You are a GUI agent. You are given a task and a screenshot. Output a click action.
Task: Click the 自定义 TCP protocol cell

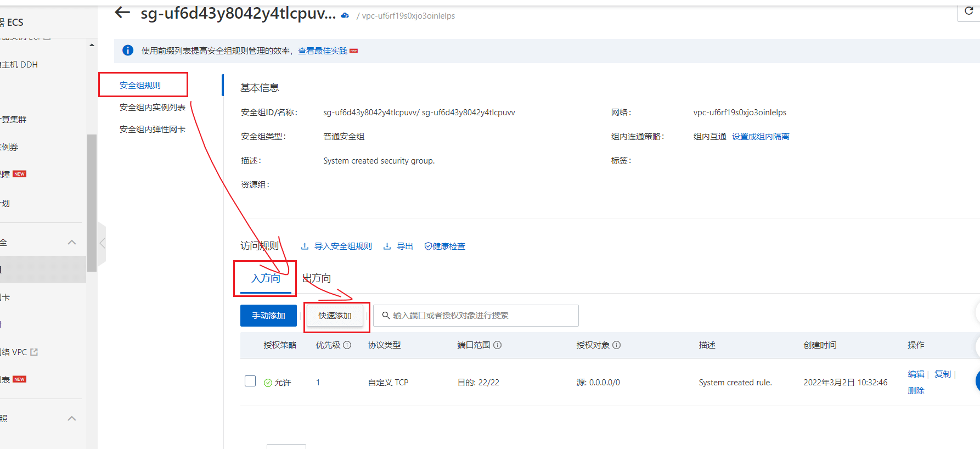coord(388,383)
